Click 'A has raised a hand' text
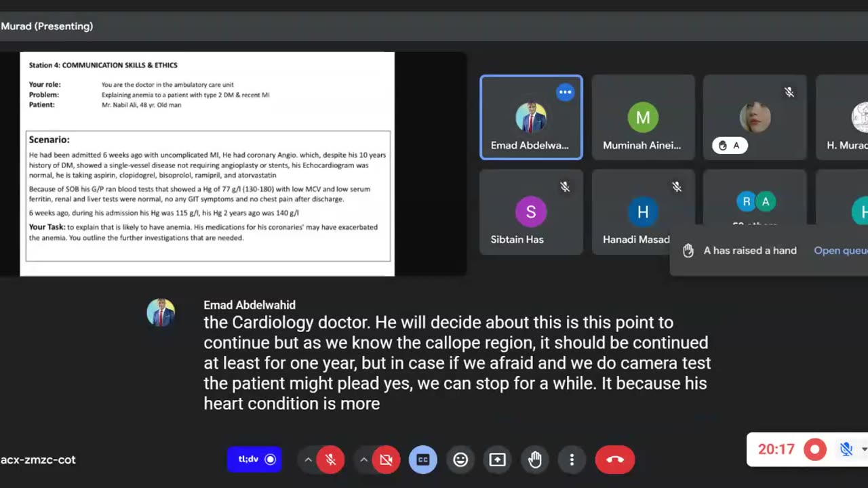This screenshot has width=868, height=488. click(750, 251)
